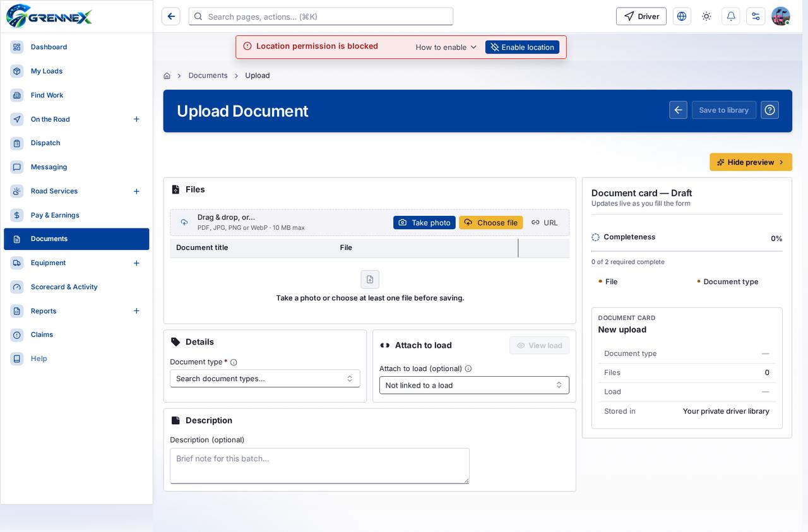Open the display settings sliders icon

click(x=756, y=16)
